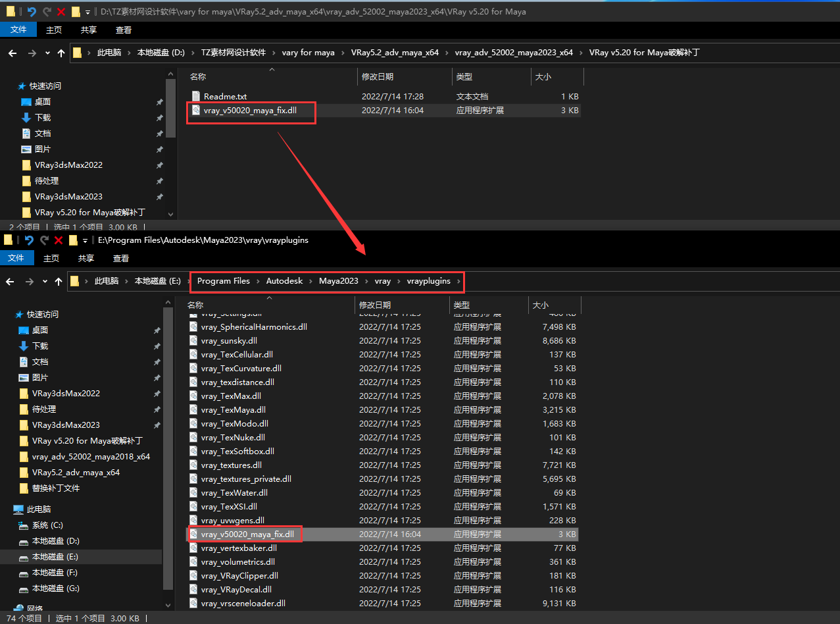Select the vray_sunsky.dll file icon
The image size is (840, 624).
[193, 341]
